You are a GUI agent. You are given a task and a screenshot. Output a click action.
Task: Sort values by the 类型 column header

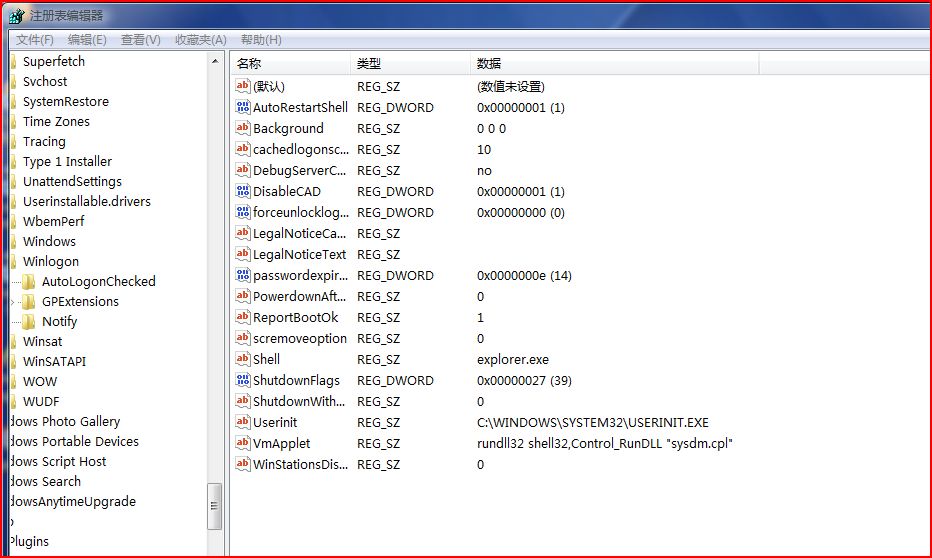tap(411, 64)
